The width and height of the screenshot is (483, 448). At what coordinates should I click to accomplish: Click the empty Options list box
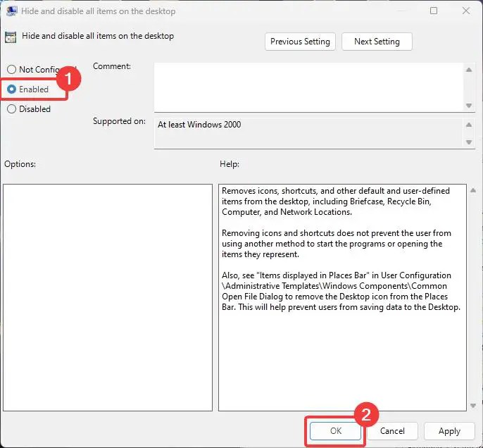(108, 297)
